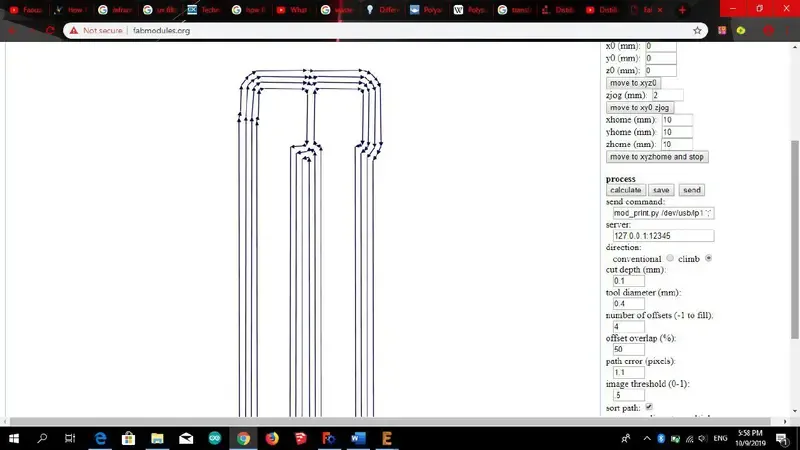Screen dimensions: 800x450
Task: Open Microsoft Store from taskbar
Action: [129, 438]
